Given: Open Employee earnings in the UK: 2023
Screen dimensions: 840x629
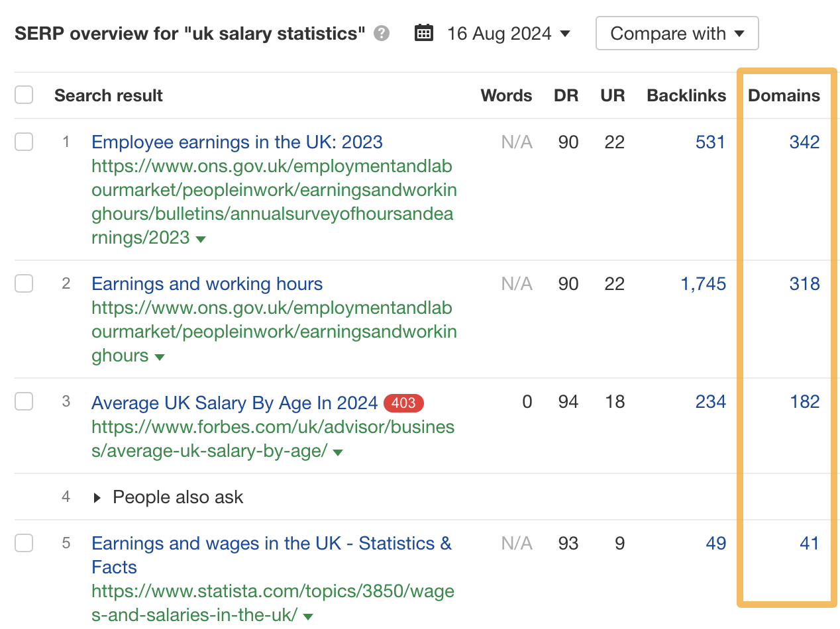Looking at the screenshot, I should click(x=236, y=142).
